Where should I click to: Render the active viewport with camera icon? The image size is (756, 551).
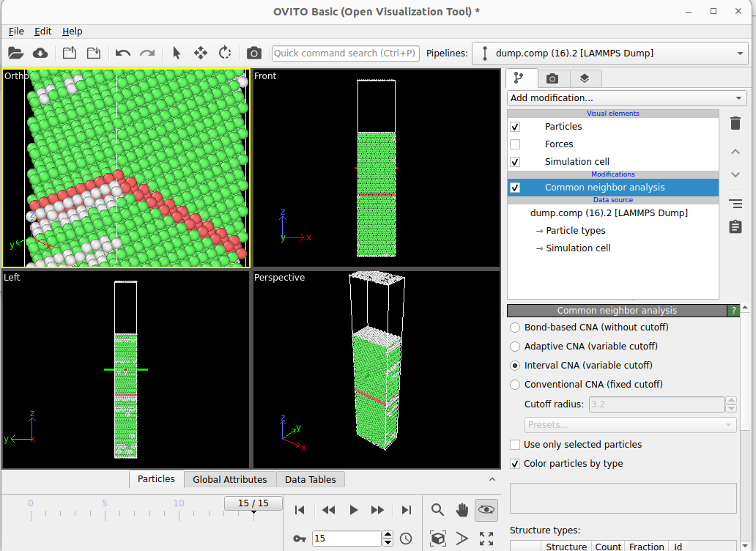254,53
